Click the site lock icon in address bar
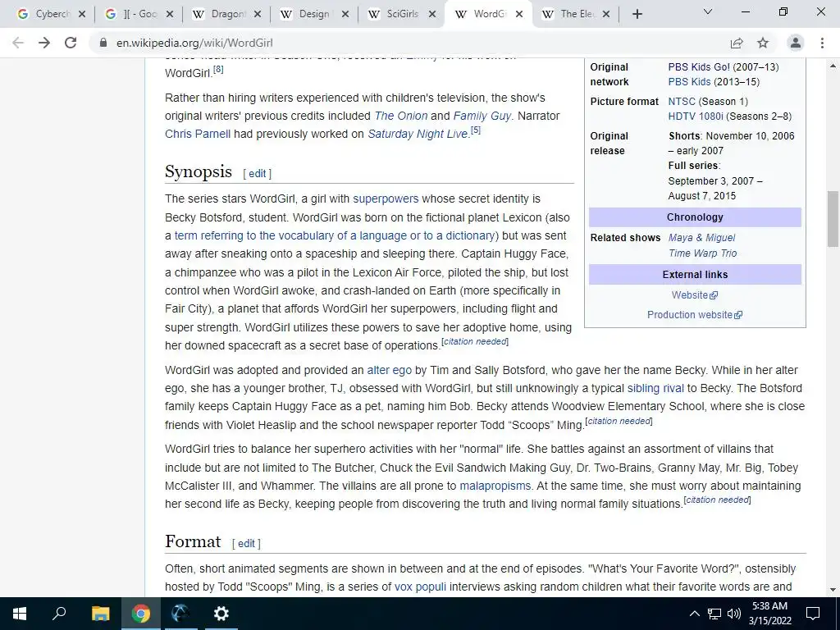The width and height of the screenshot is (840, 630). [x=103, y=43]
